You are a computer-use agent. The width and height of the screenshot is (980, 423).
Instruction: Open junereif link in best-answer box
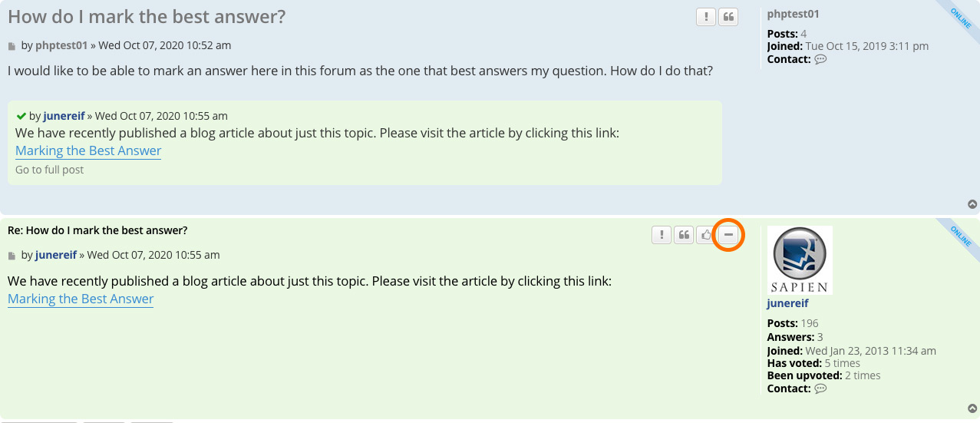tap(64, 116)
